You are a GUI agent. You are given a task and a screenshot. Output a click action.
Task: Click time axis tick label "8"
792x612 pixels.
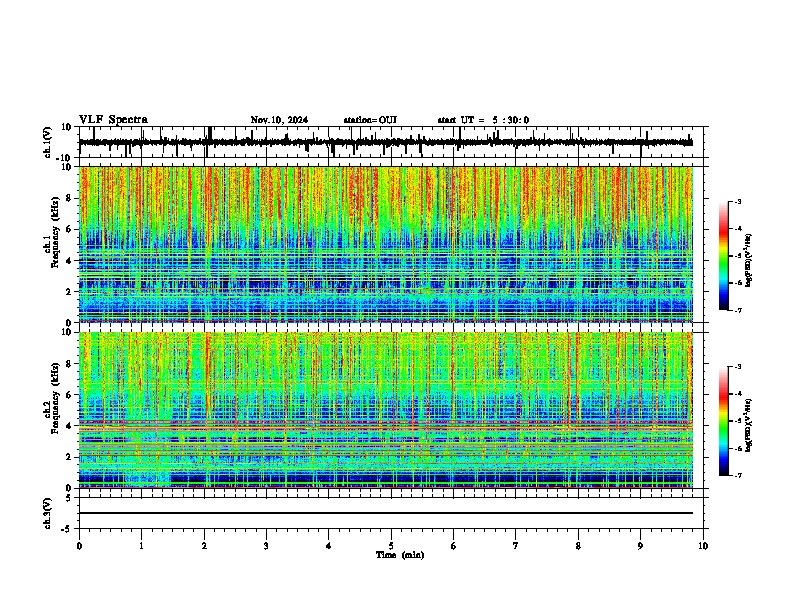point(578,546)
